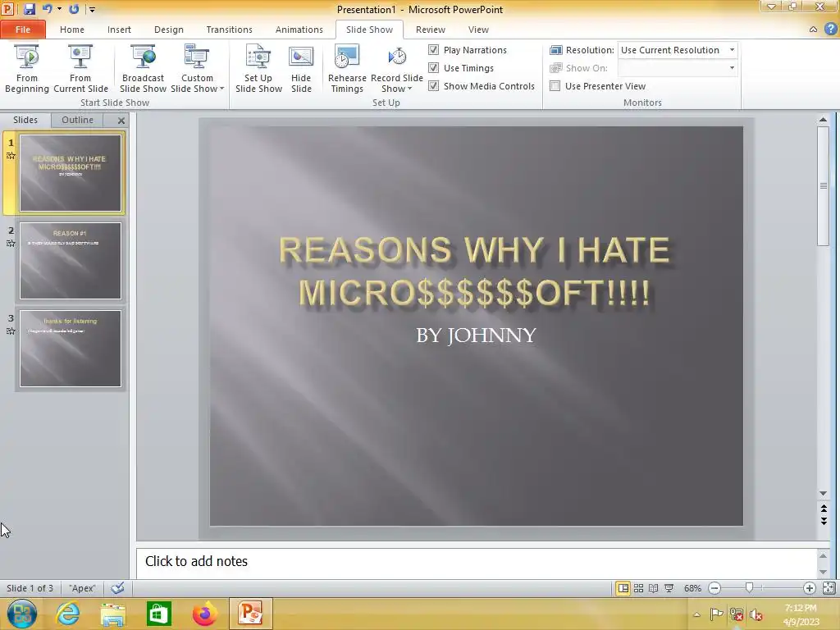Open the File tab
The image size is (840, 630).
tap(23, 30)
